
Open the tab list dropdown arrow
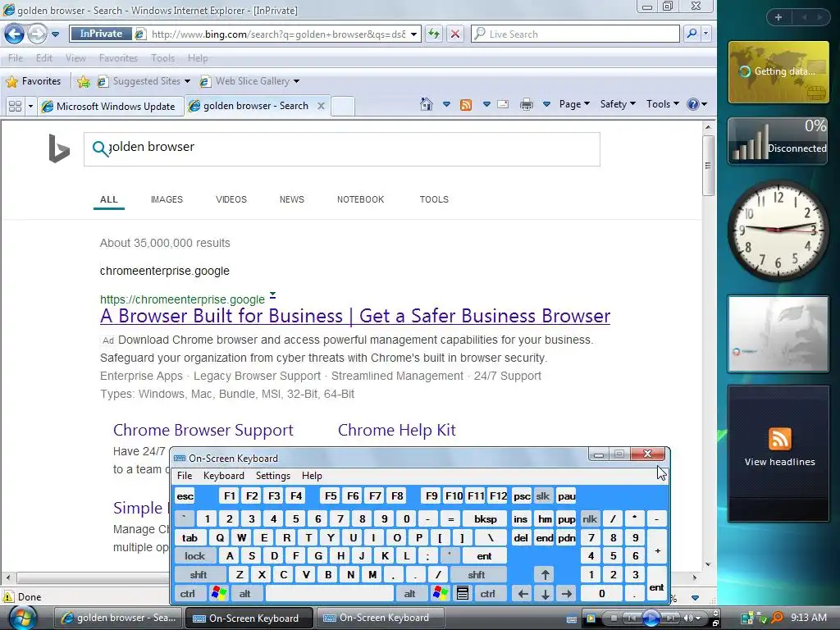pyautogui.click(x=30, y=106)
